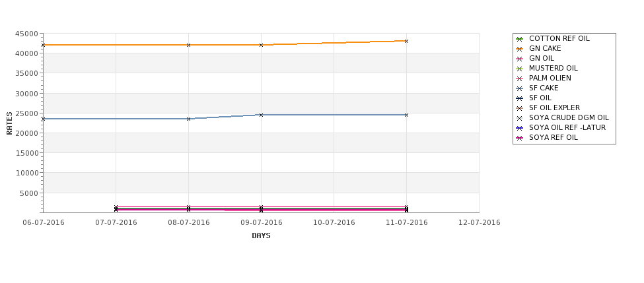
Task: Click the DAYS axis title
Action: (x=261, y=236)
